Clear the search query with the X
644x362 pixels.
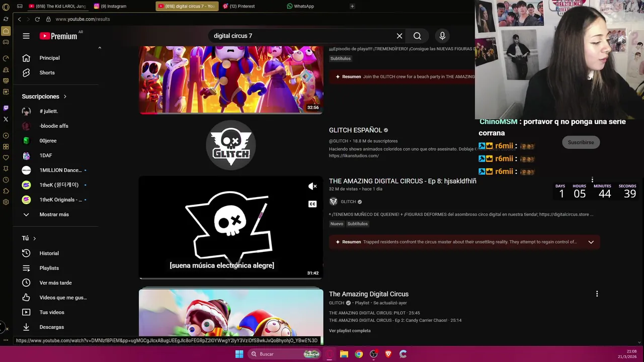tap(399, 36)
